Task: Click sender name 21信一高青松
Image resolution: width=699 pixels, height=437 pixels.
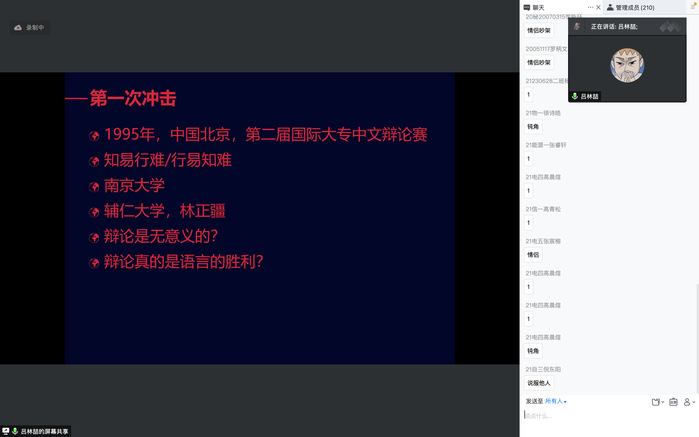Action: click(x=543, y=209)
